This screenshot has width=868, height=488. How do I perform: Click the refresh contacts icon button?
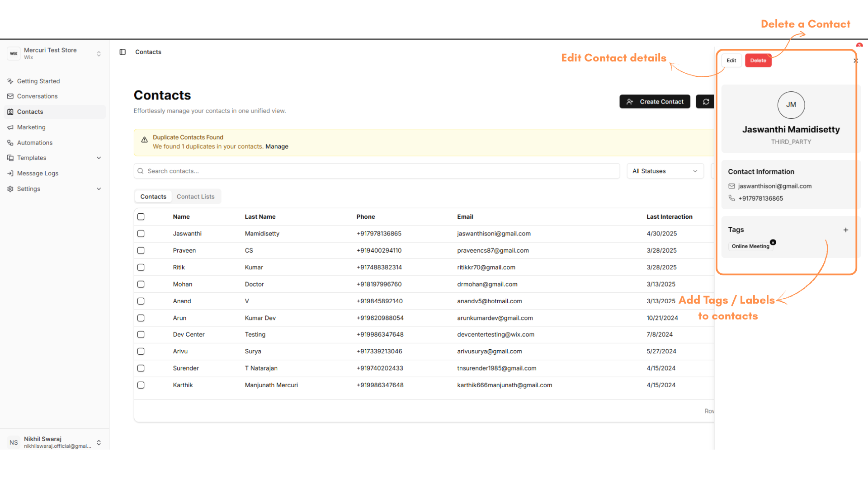706,102
